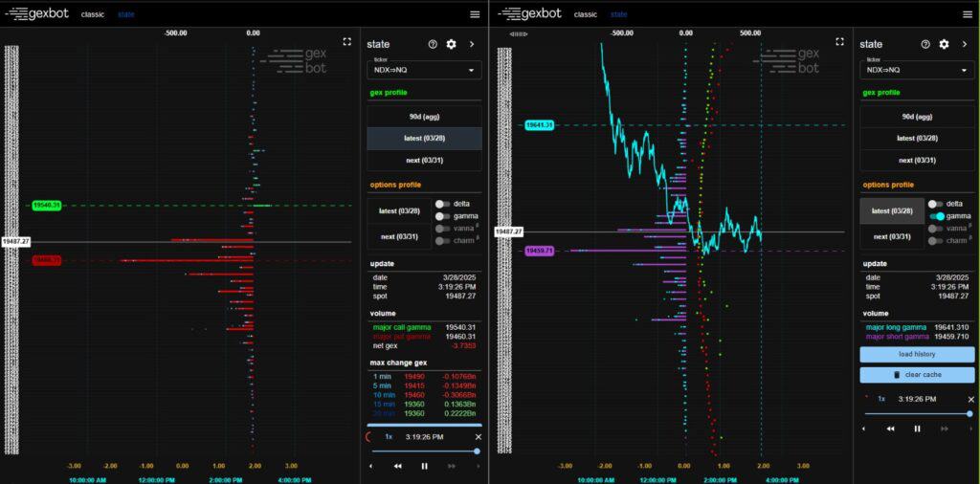Select state tab in right window
980x484 pixels.
coord(619,14)
